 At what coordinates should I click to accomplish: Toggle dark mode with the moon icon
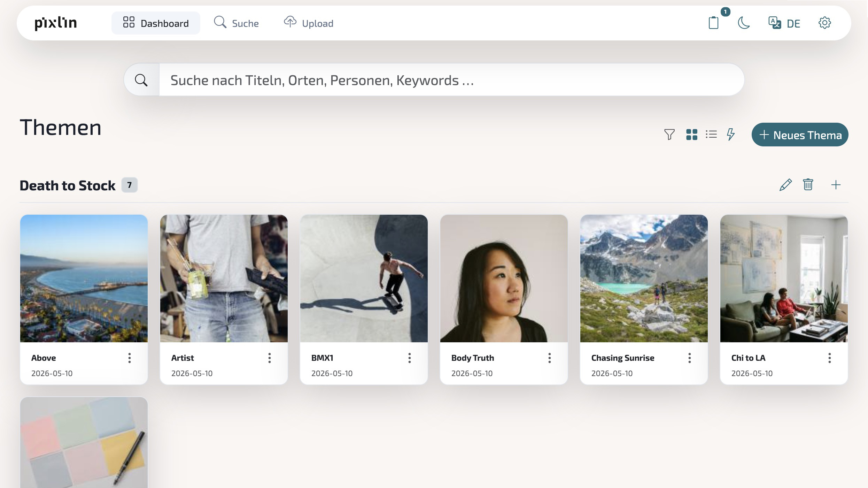744,23
